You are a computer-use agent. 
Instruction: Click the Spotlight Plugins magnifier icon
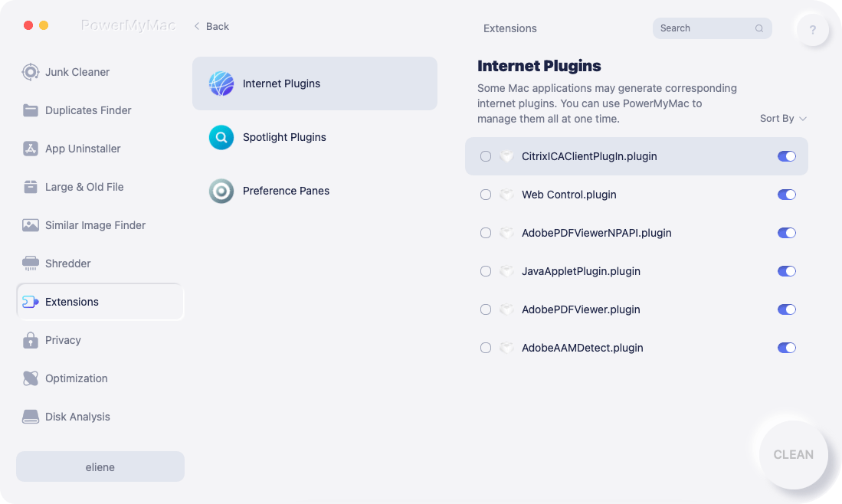pos(221,137)
